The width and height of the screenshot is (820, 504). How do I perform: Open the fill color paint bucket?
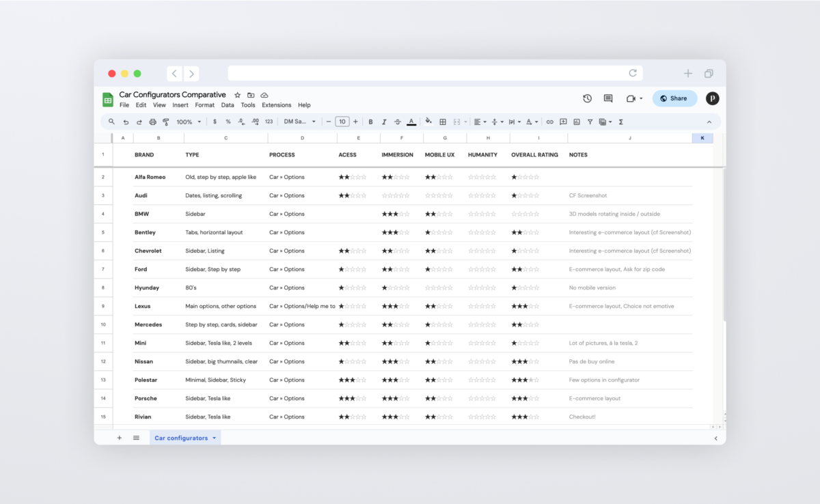pos(428,122)
